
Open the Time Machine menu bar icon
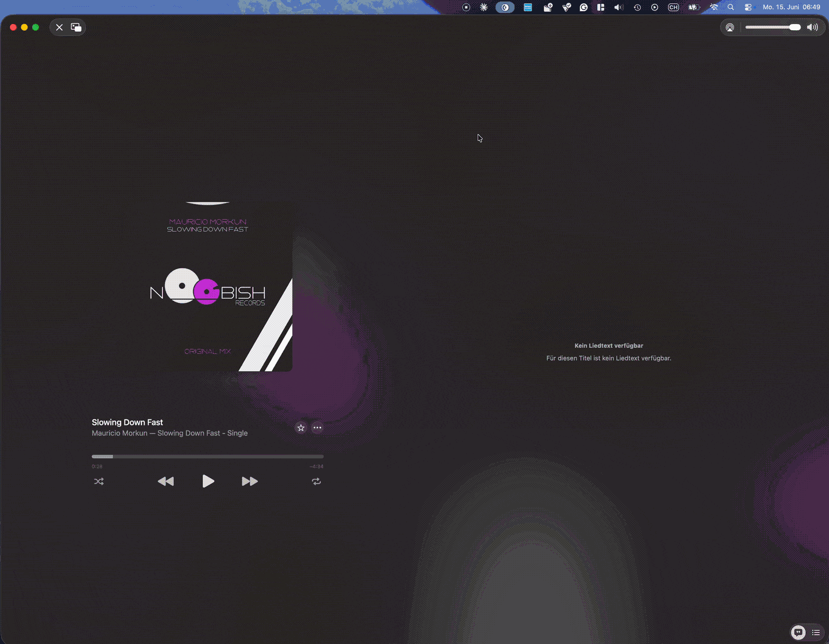tap(637, 7)
